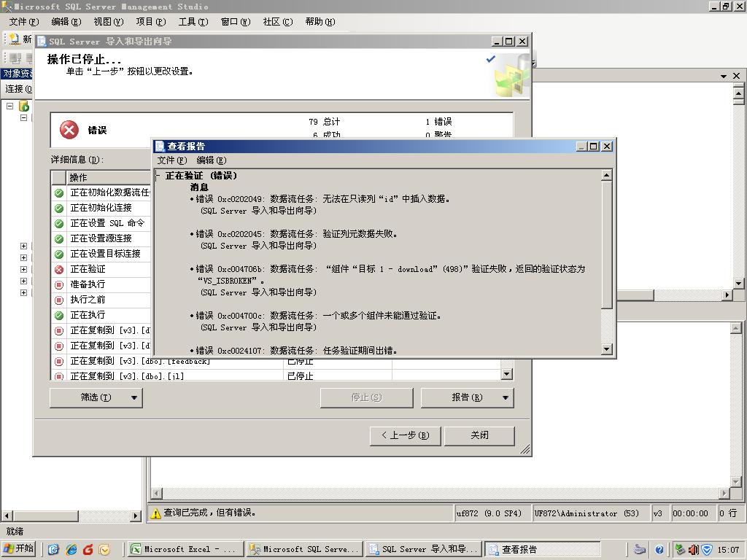Click the green check icon beside 正在设置源连接
The width and height of the screenshot is (747, 560).
coord(59,238)
